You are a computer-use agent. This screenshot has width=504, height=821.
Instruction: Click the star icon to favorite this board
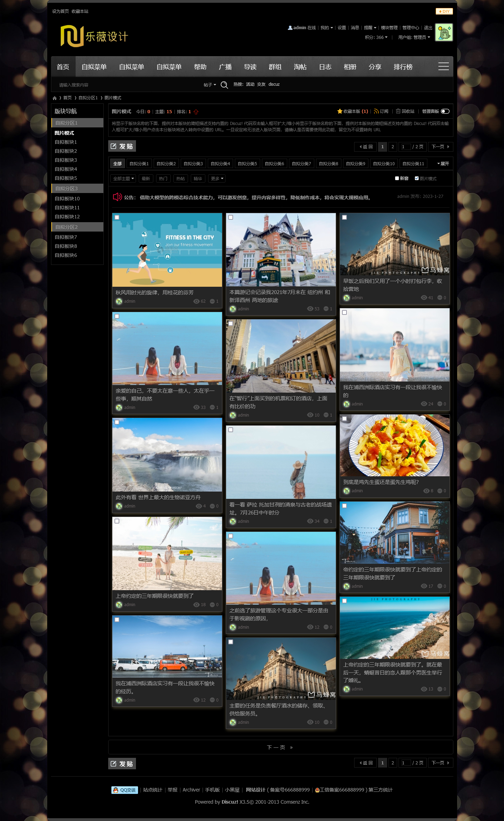(x=340, y=111)
